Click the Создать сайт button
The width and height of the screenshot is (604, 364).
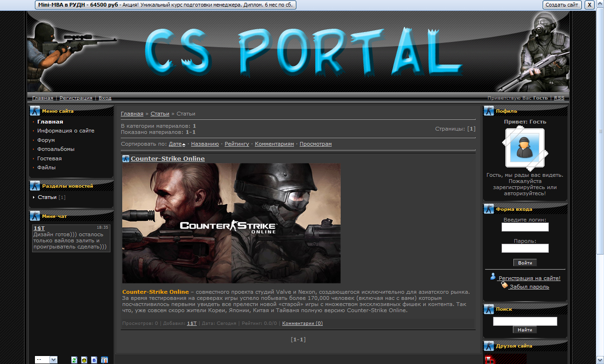[x=562, y=5]
